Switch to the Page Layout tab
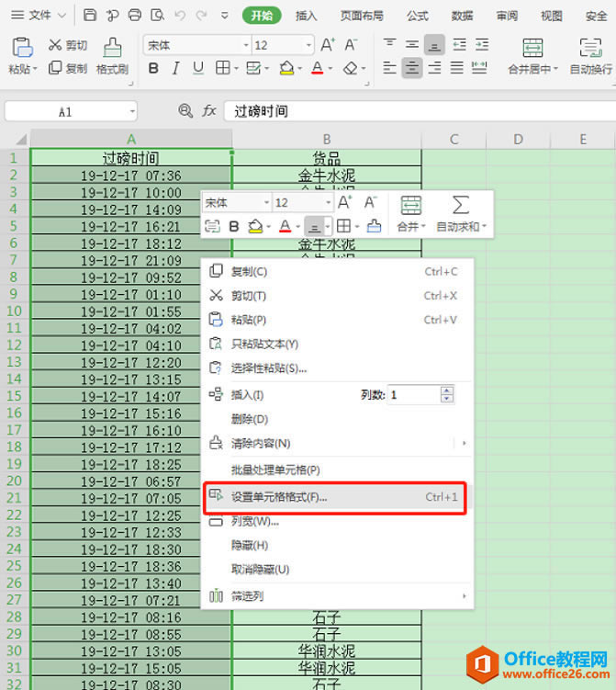Screen dimensions: 616x690 [x=362, y=16]
